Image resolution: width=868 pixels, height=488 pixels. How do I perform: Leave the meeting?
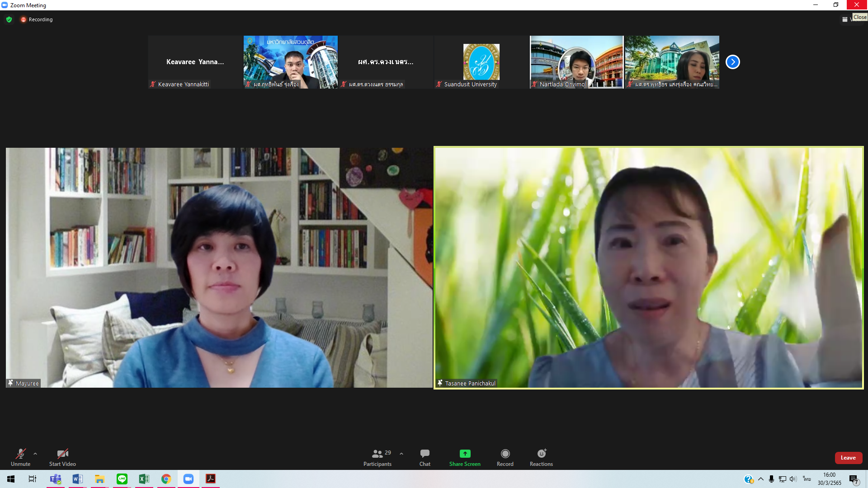[848, 458]
